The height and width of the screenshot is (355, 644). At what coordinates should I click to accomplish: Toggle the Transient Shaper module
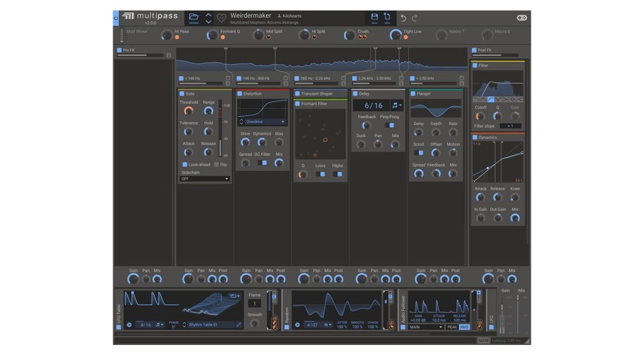(297, 94)
